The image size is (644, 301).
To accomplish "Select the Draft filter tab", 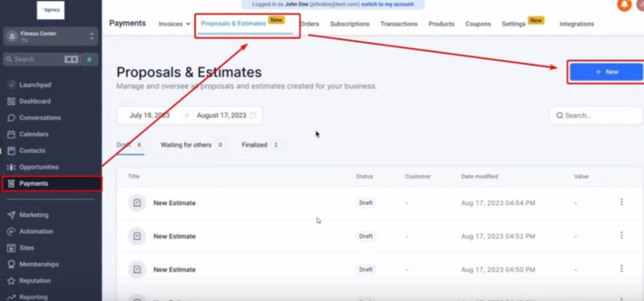I will click(130, 145).
